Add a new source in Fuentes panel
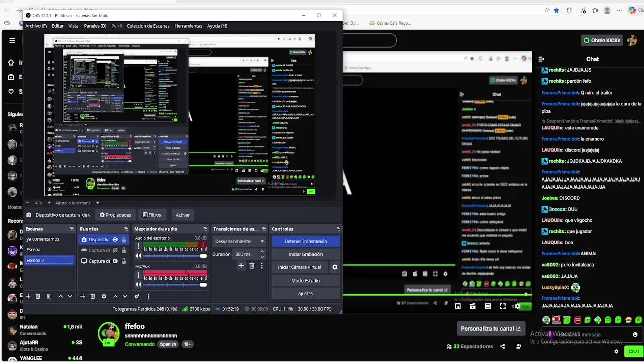Image resolution: width=644 pixels, height=362 pixels. point(83,296)
